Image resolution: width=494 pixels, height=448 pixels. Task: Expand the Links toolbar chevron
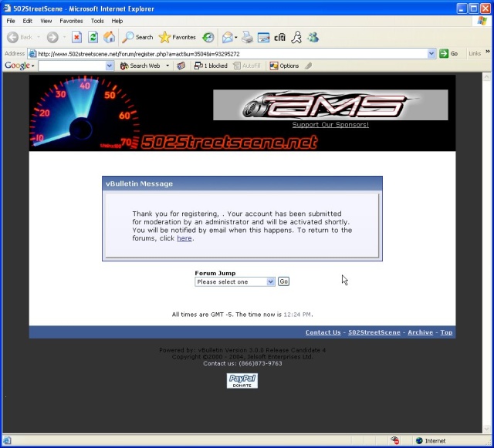click(x=488, y=52)
